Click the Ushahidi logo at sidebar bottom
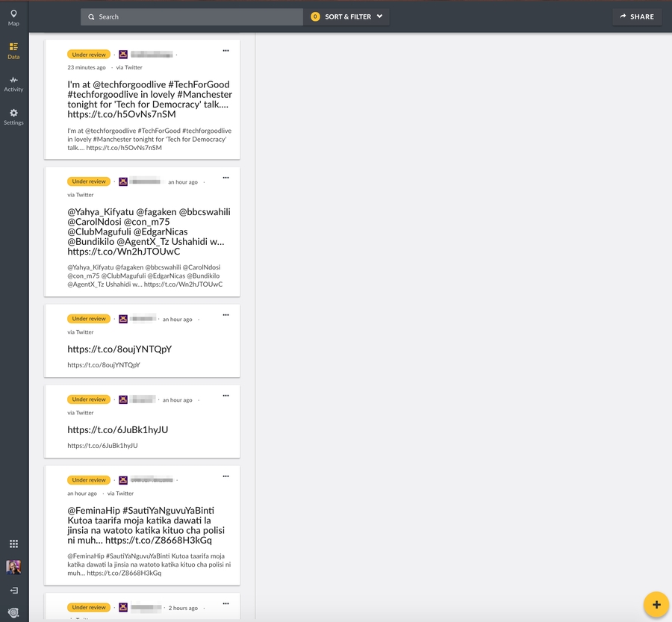 pyautogui.click(x=13, y=612)
